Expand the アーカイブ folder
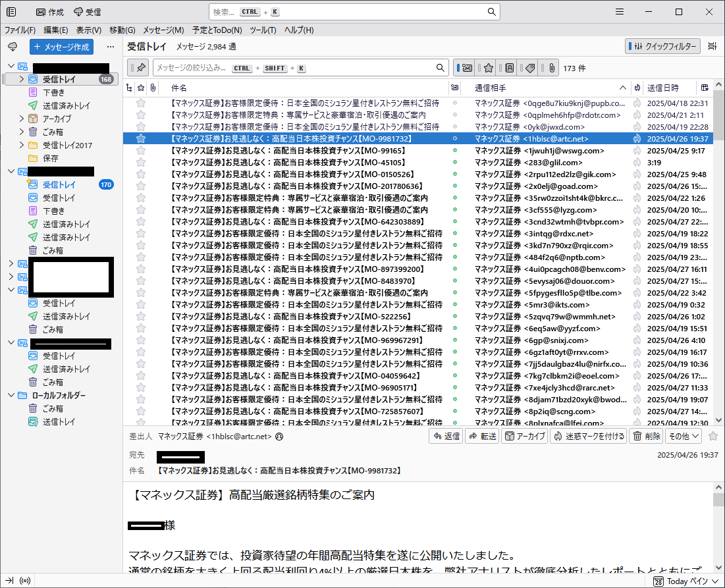Viewport: 725px width, 588px height. pyautogui.click(x=21, y=119)
